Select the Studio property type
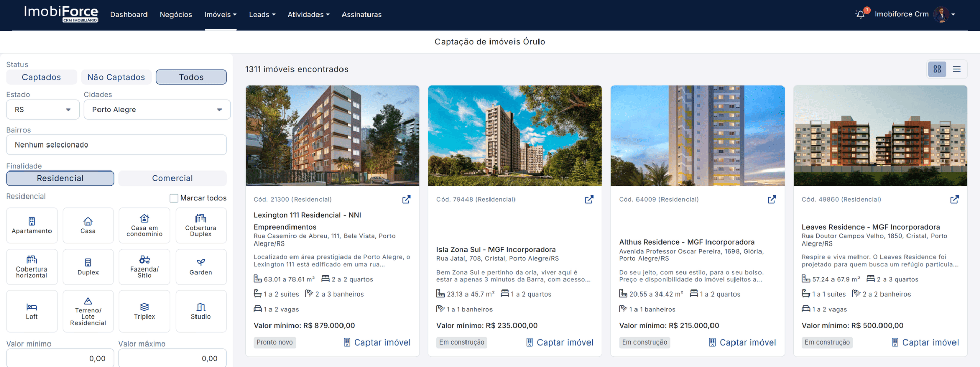The height and width of the screenshot is (367, 980). (x=201, y=311)
